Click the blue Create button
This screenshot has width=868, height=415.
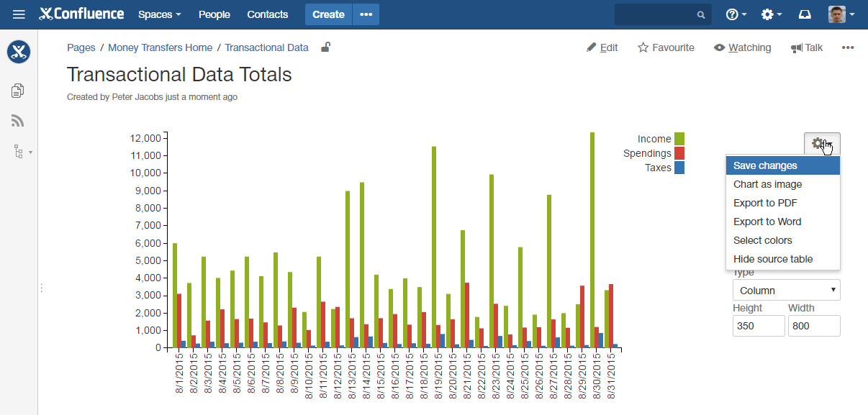coord(328,14)
